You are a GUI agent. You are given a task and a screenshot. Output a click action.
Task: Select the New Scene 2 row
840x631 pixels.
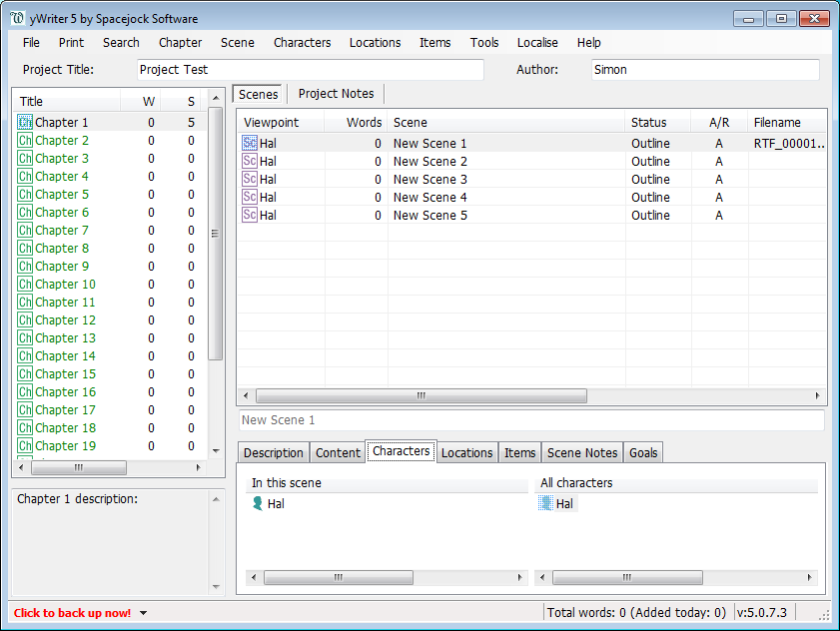[429, 161]
